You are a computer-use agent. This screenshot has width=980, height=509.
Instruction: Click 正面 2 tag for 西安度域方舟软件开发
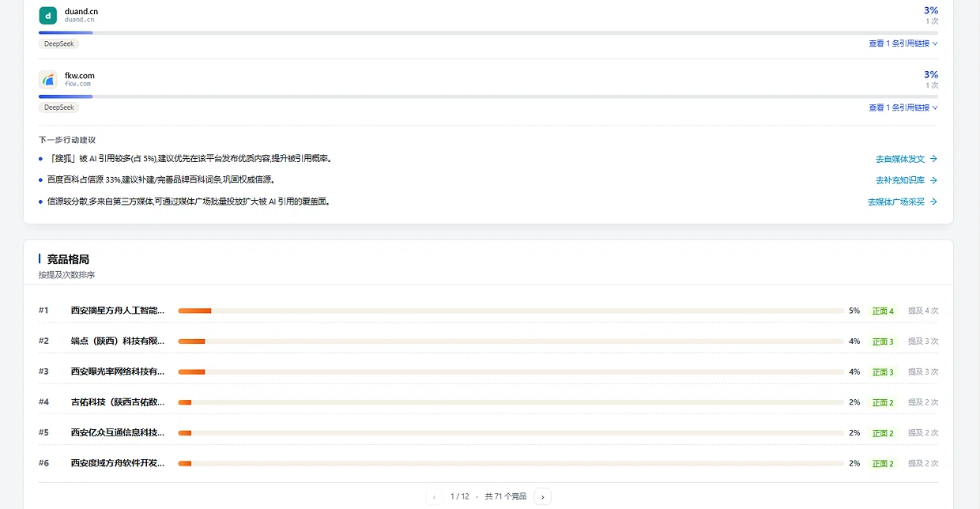point(883,463)
